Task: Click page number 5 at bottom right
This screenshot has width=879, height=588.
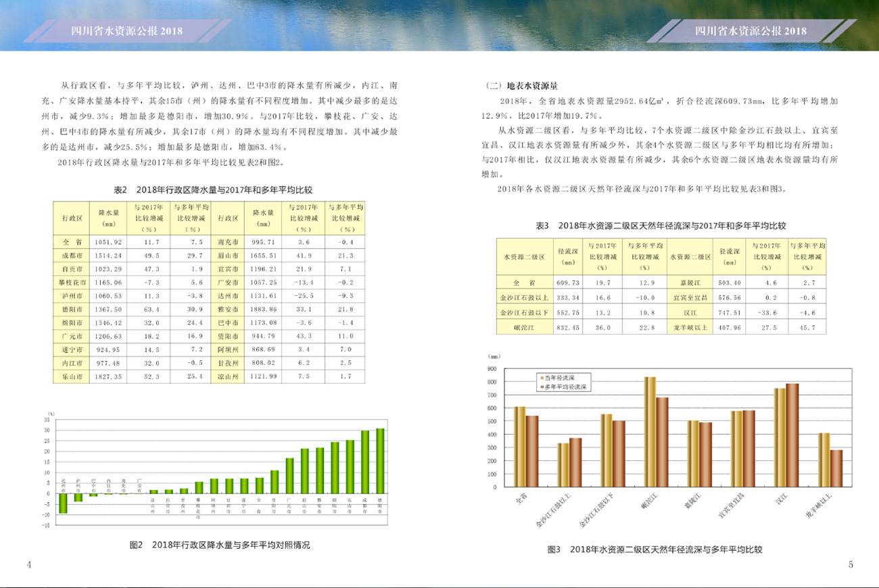Action: (851, 564)
